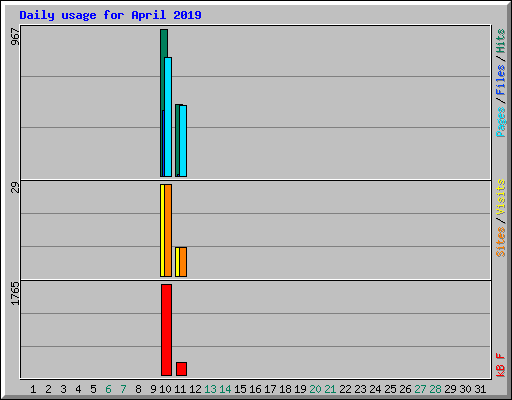Click day 25 on the date axis
512x400 pixels.
(390, 389)
